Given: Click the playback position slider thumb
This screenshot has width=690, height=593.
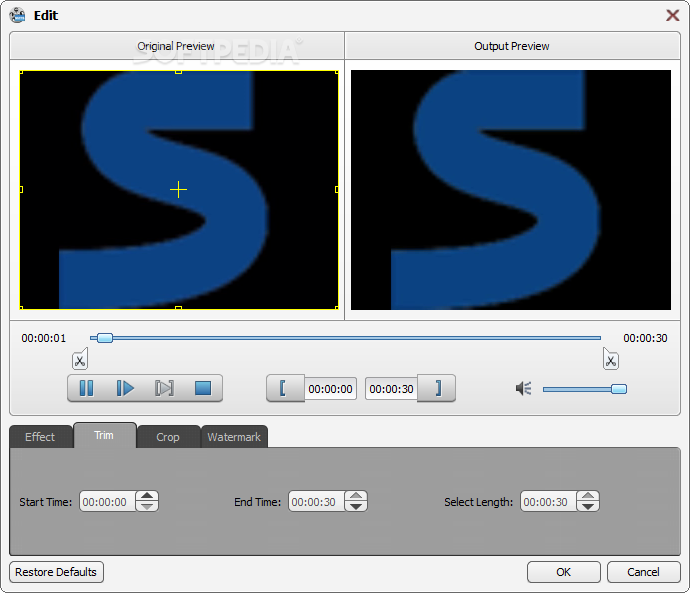Looking at the screenshot, I should 105,338.
